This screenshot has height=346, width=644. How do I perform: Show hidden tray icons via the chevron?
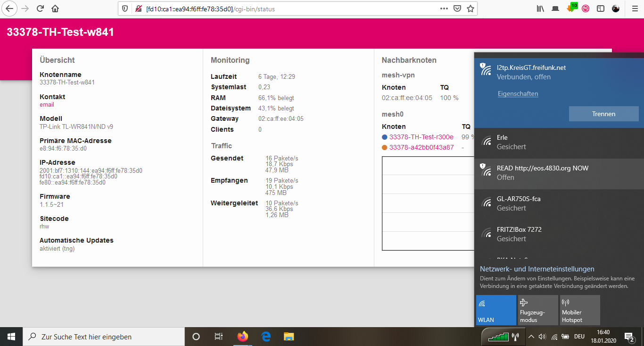coord(531,337)
